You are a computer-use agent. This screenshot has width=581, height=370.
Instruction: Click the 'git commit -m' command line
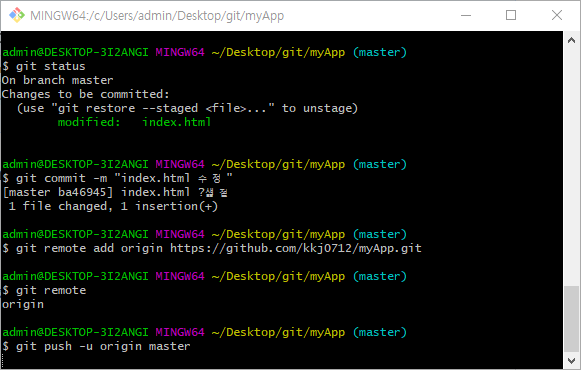click(x=117, y=178)
